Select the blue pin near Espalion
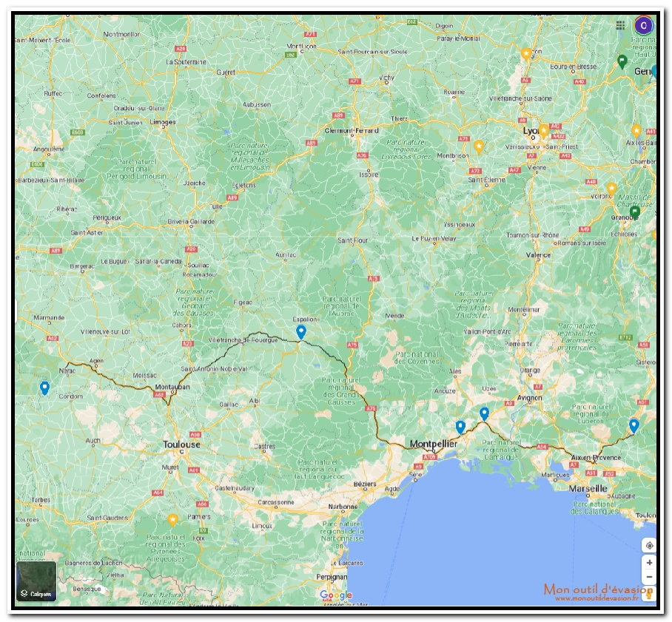This screenshot has width=672, height=622. 301,331
